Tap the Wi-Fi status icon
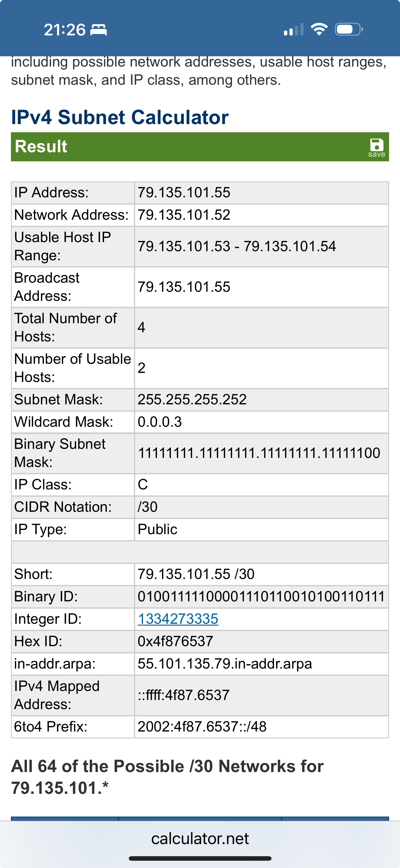 tap(319, 29)
